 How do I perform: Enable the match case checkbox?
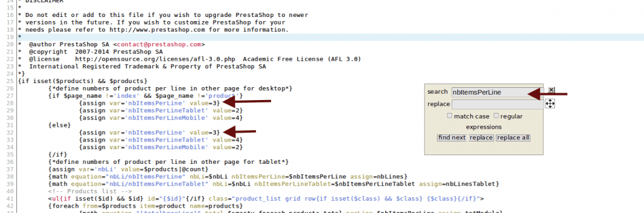click(450, 116)
